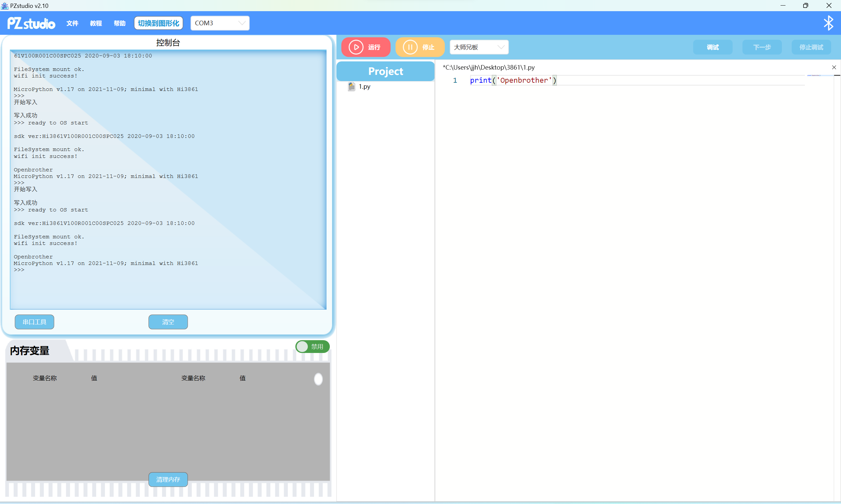841x504 pixels.
Task: Click 清理内存 button
Action: (x=168, y=479)
